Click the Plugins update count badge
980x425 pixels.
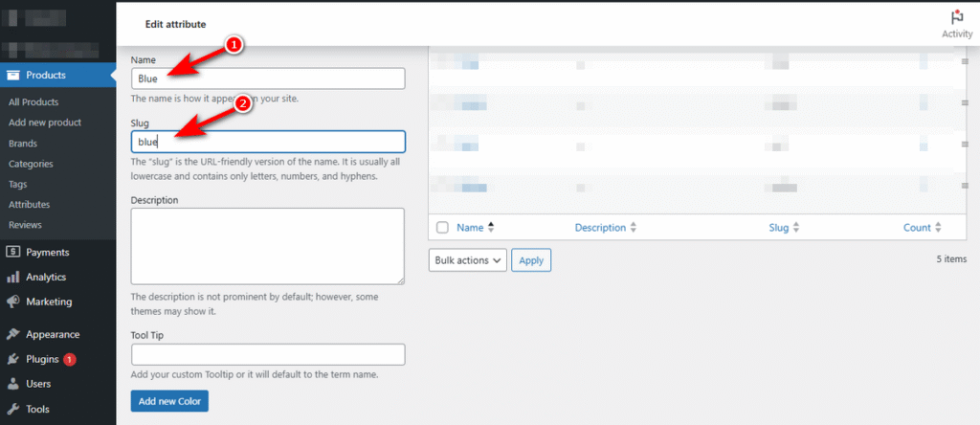(70, 359)
